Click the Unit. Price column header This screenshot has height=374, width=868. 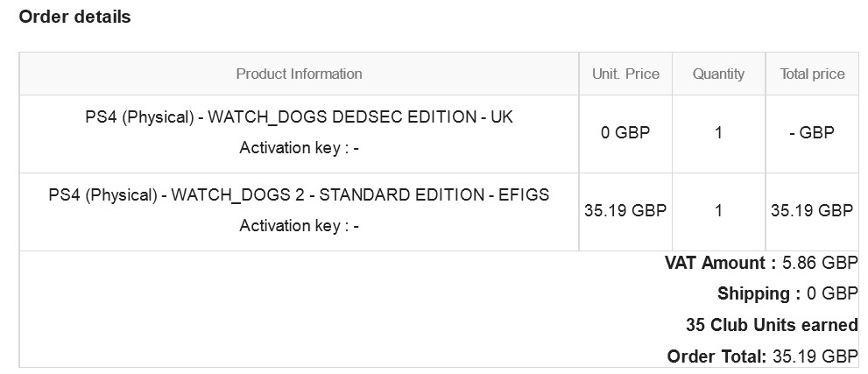pos(625,74)
